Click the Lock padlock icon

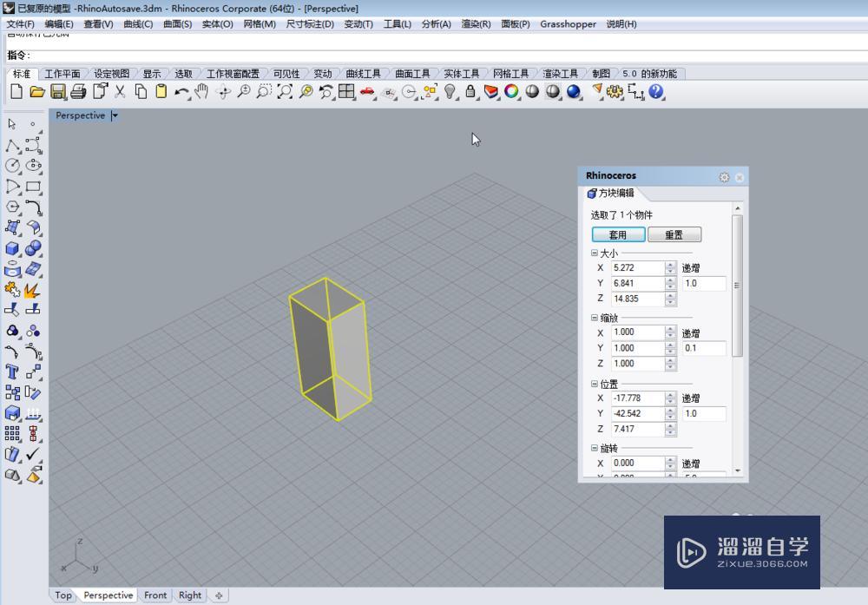pyautogui.click(x=470, y=91)
